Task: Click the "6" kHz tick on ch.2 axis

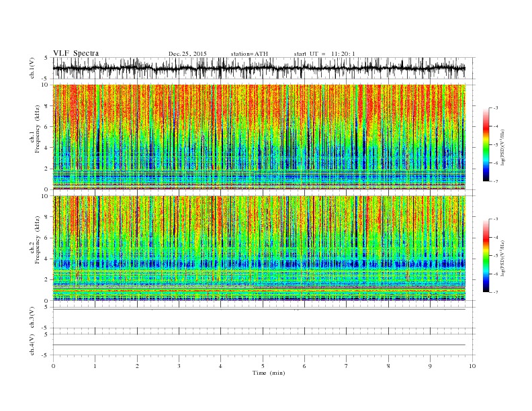Action: click(47, 238)
